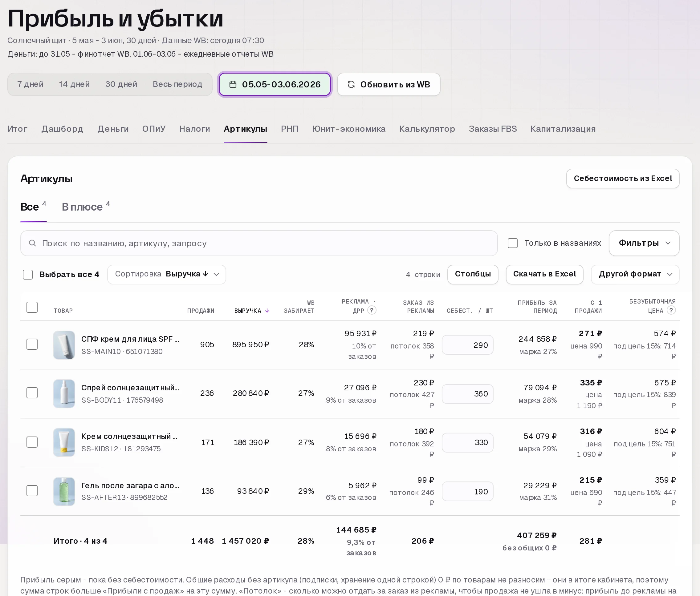
Task: Open thumbnail of Гель после загара
Action: point(64,491)
